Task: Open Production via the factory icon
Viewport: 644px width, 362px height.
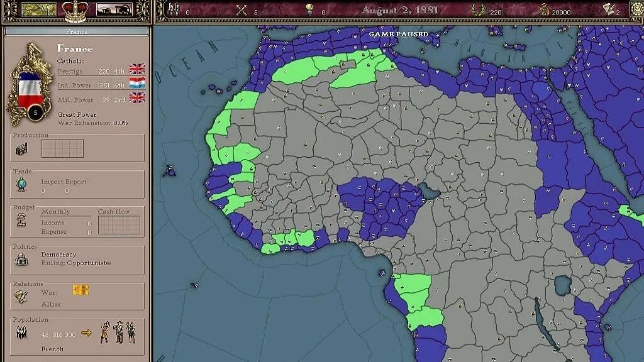Action: point(21,149)
